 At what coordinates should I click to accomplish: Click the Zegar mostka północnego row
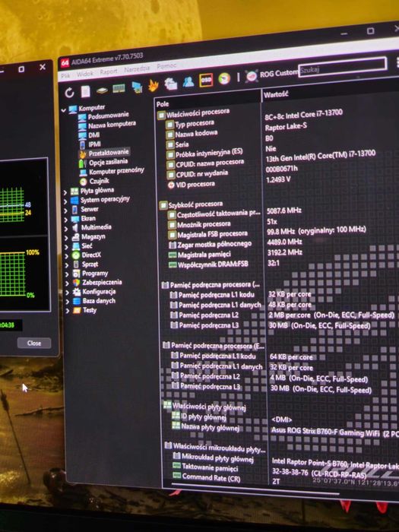coord(214,244)
